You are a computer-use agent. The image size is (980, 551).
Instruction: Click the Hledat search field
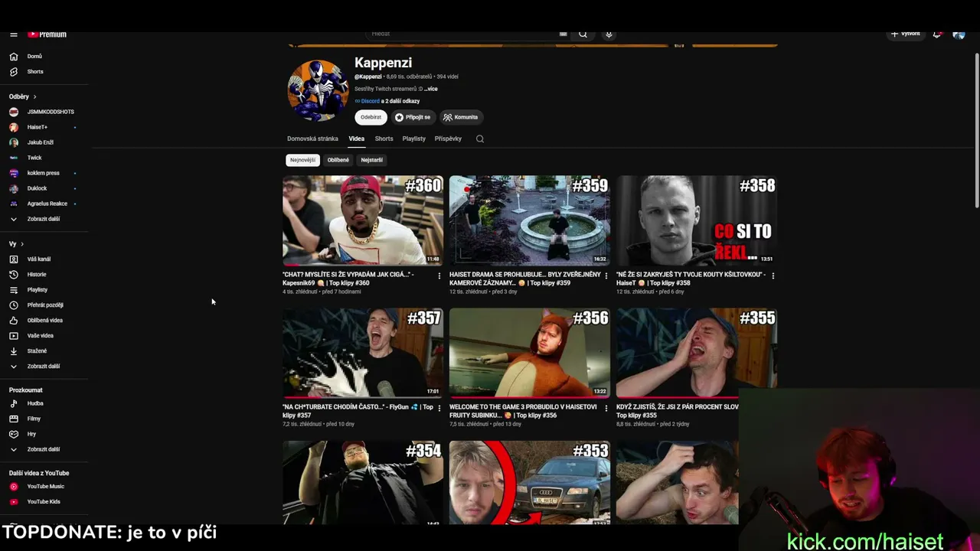pyautogui.click(x=463, y=34)
